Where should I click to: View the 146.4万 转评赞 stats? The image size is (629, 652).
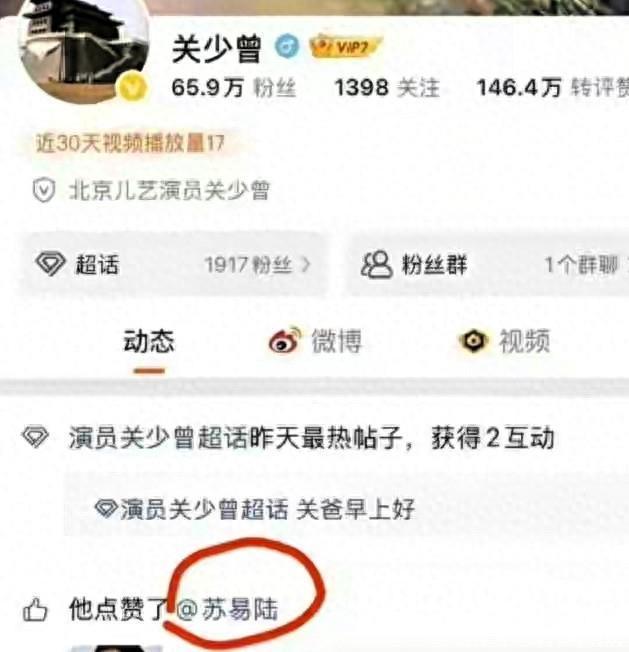[x=553, y=88]
